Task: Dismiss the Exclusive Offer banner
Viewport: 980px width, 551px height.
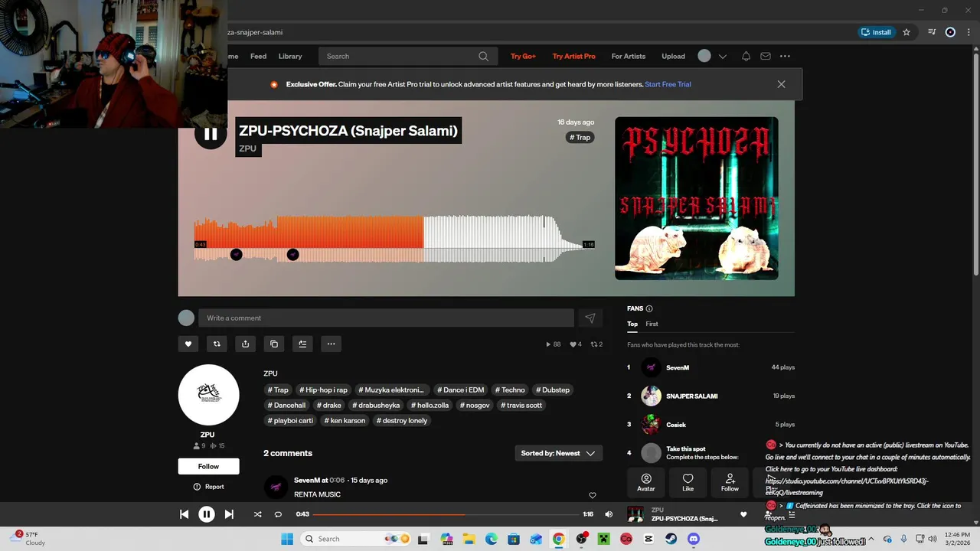Action: point(781,84)
